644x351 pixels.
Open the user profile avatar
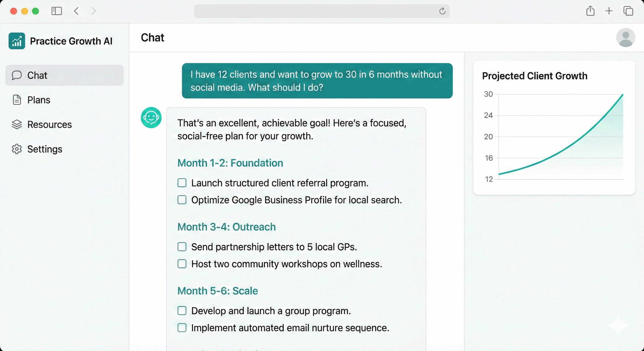tap(625, 38)
